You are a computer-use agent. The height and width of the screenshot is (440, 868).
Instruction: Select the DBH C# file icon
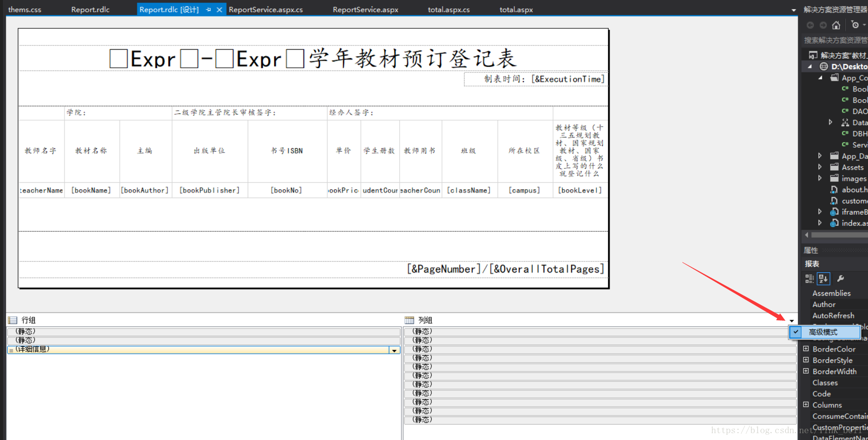(845, 133)
